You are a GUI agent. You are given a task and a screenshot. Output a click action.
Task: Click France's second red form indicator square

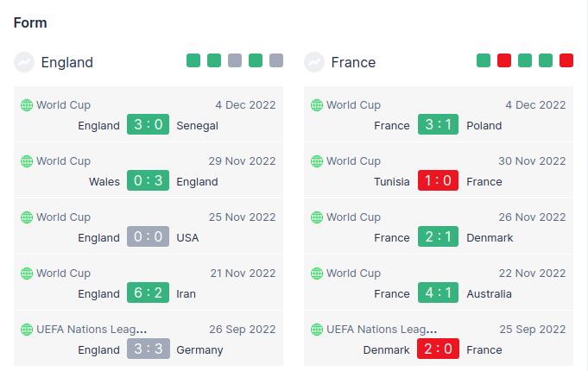coord(504,60)
